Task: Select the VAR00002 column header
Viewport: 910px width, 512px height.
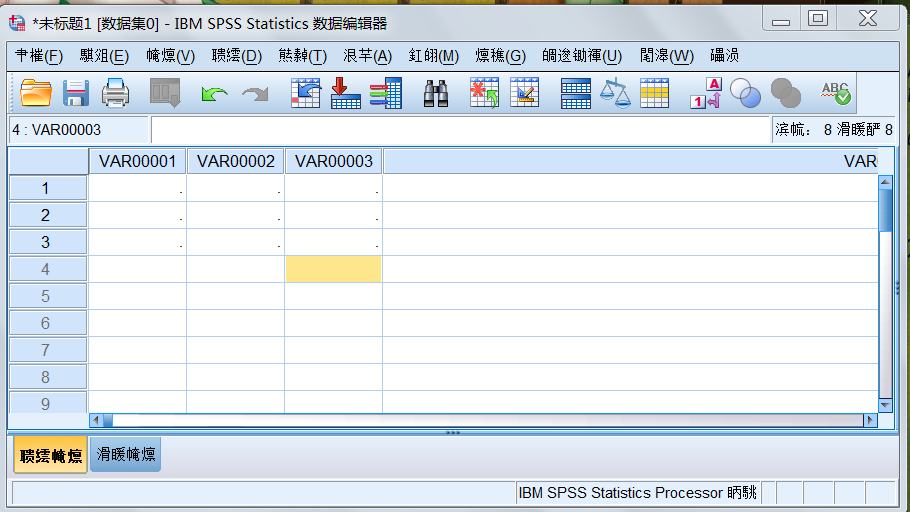Action: coord(235,161)
